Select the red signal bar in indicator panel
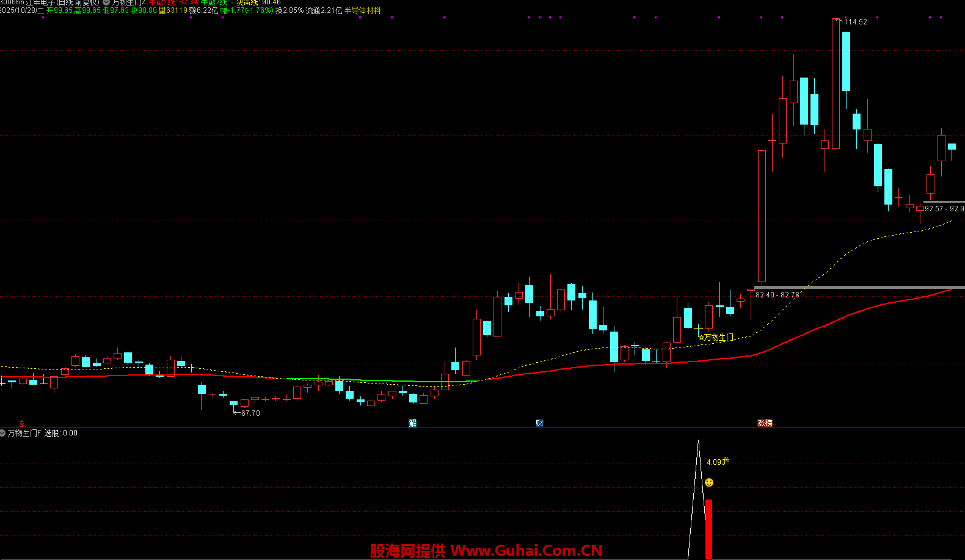Image resolution: width=965 pixels, height=560 pixels. 708,528
